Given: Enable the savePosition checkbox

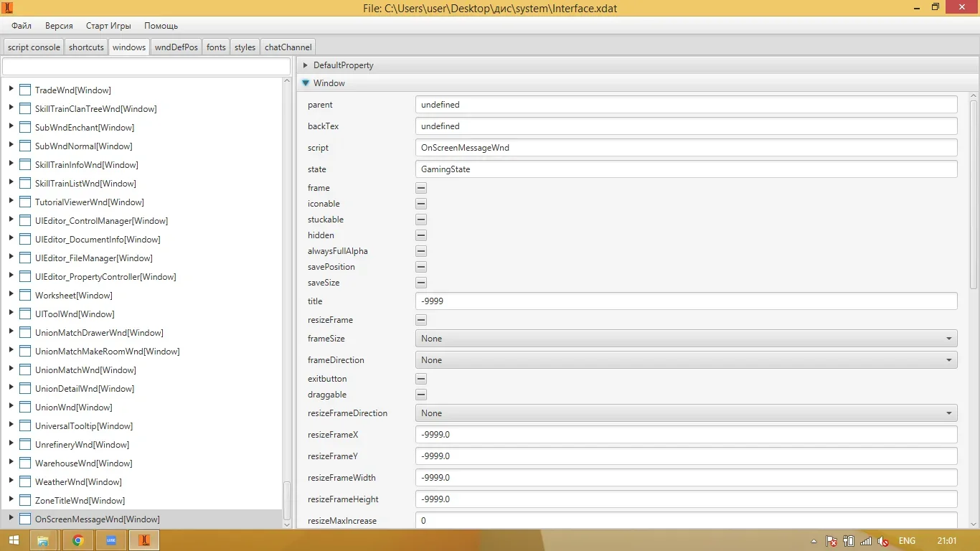Looking at the screenshot, I should click(421, 267).
